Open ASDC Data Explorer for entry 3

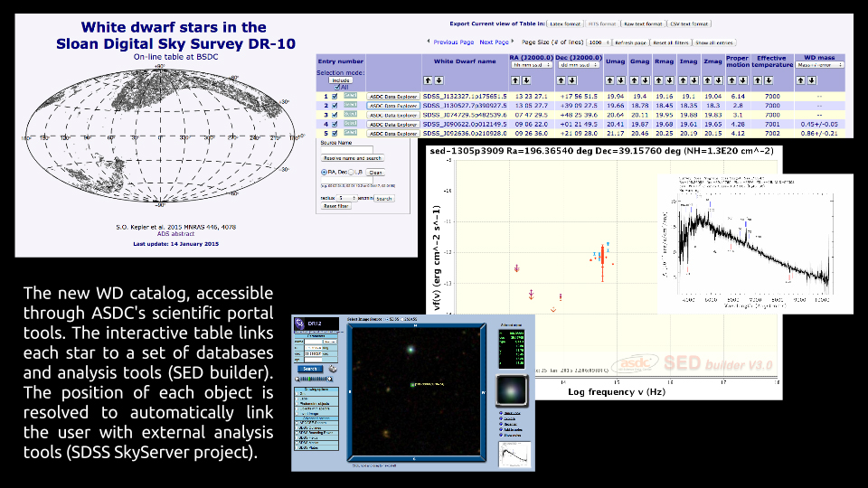click(x=393, y=115)
